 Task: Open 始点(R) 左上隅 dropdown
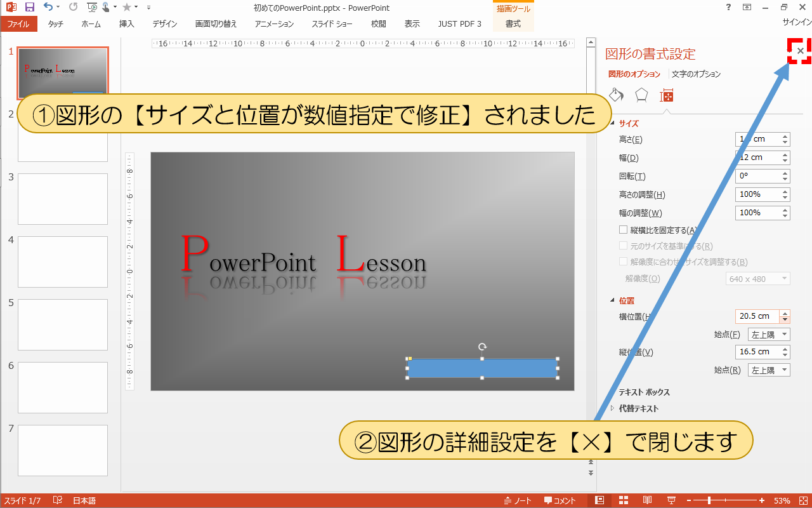(x=769, y=370)
